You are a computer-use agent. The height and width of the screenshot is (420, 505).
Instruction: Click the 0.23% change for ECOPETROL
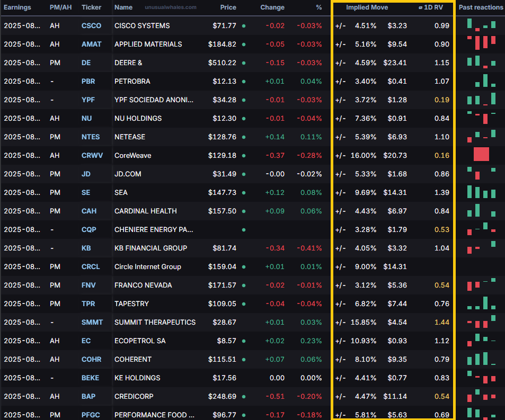point(311,341)
